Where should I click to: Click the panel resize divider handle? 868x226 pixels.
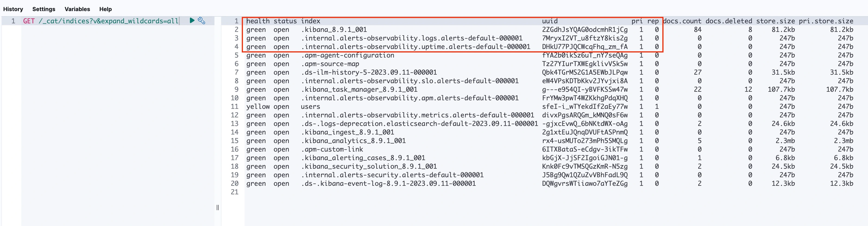(218, 207)
